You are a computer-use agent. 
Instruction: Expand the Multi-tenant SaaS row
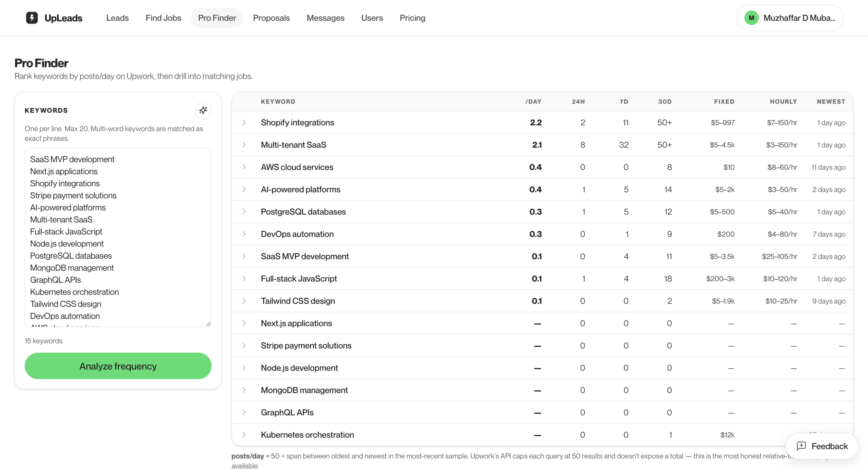(244, 145)
